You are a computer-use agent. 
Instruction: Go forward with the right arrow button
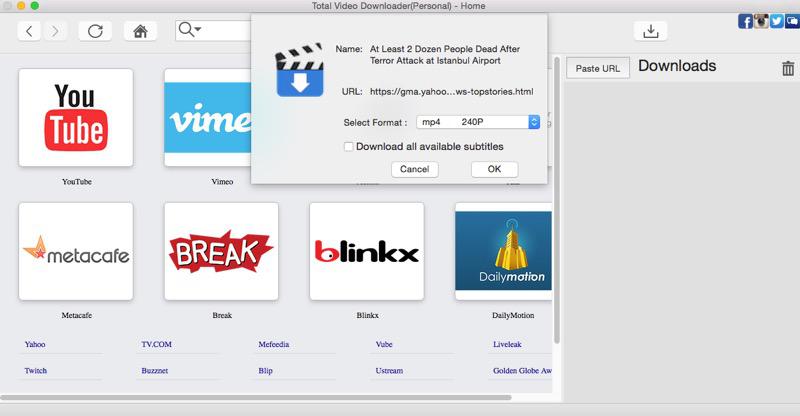tap(55, 31)
